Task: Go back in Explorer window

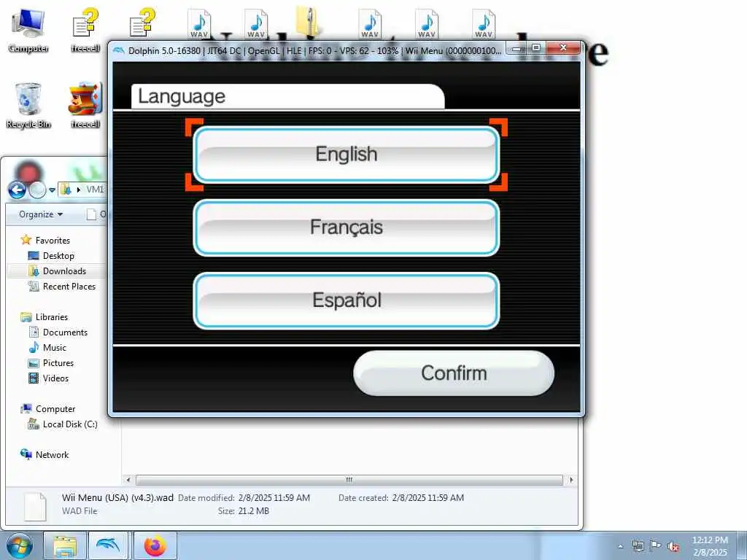Action: [x=18, y=190]
